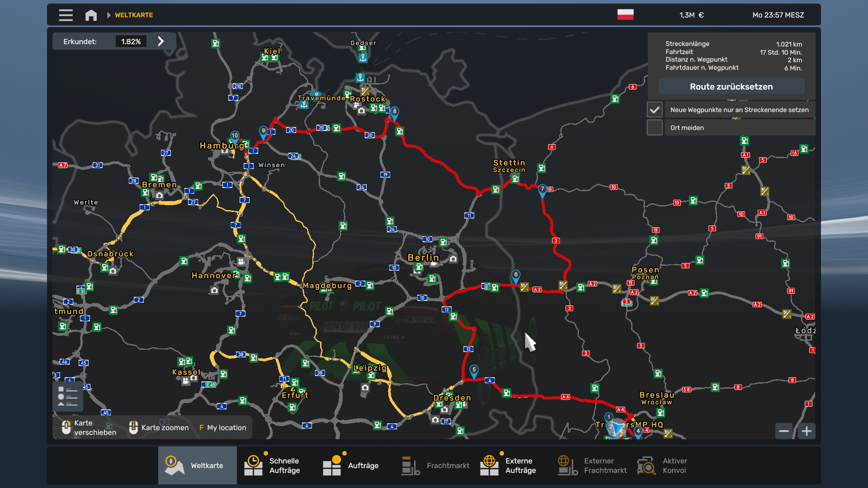Open the map legend icon
Screen dimensions: 868x488
(68, 397)
